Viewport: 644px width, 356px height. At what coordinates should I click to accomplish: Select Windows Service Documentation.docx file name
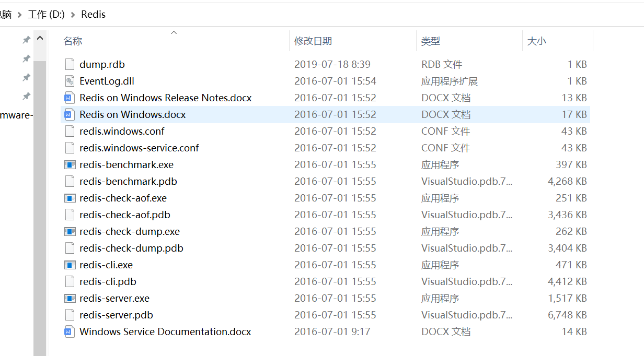[165, 331]
